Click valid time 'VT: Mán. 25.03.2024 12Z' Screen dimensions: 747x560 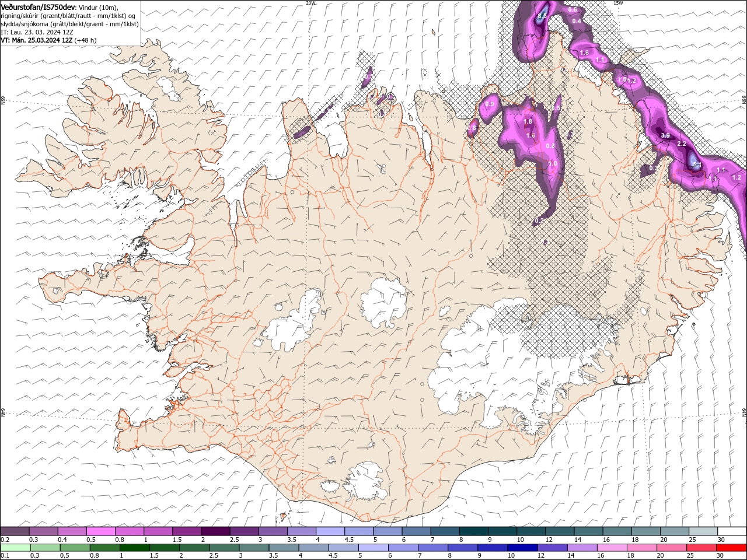36,40
